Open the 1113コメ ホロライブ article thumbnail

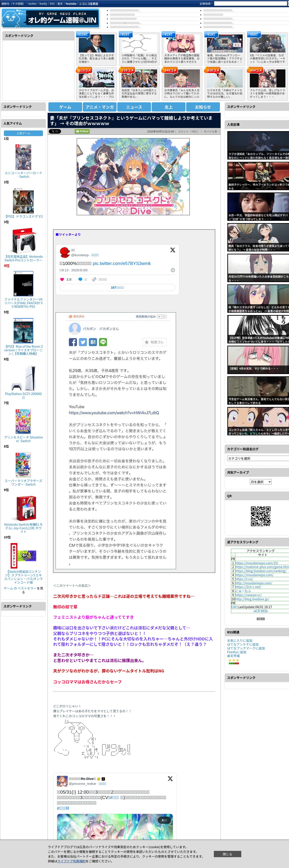click(x=97, y=78)
